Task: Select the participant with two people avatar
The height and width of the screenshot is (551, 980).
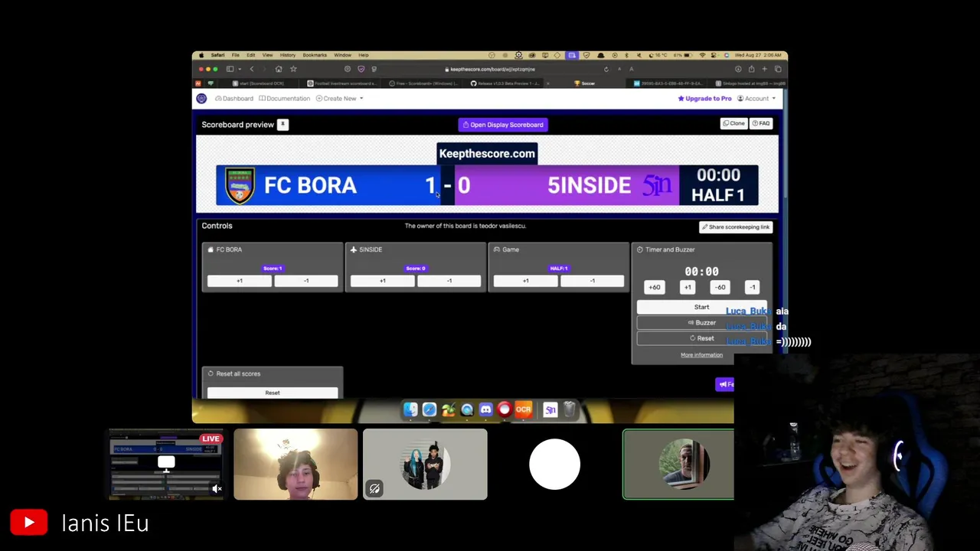Action: coord(425,465)
